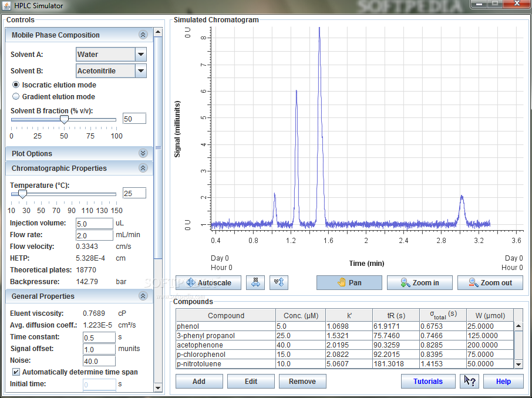Click the W (µmol) column header
Image resolution: width=532 pixels, height=398 pixels.
point(490,316)
